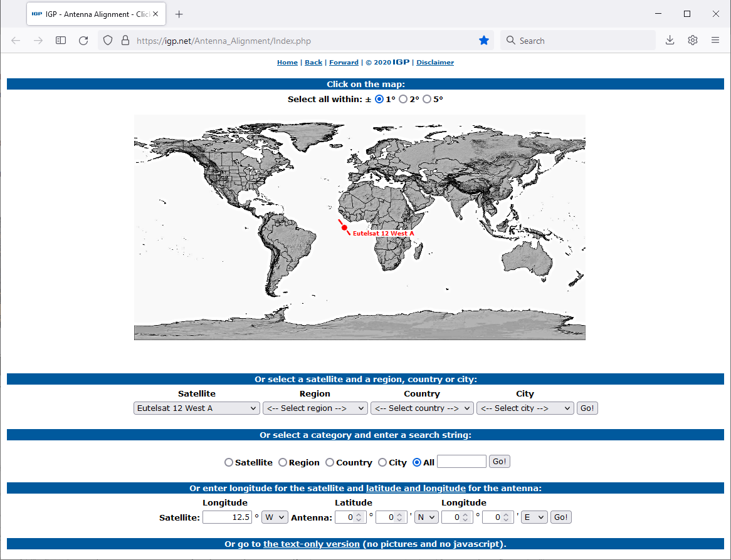Click the Back link in page header
The height and width of the screenshot is (560, 731).
point(313,63)
